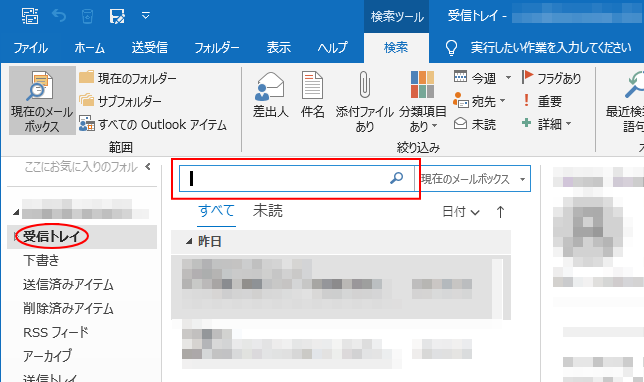
Task: Open the 送信済みアイテム folder
Action: coord(68,284)
